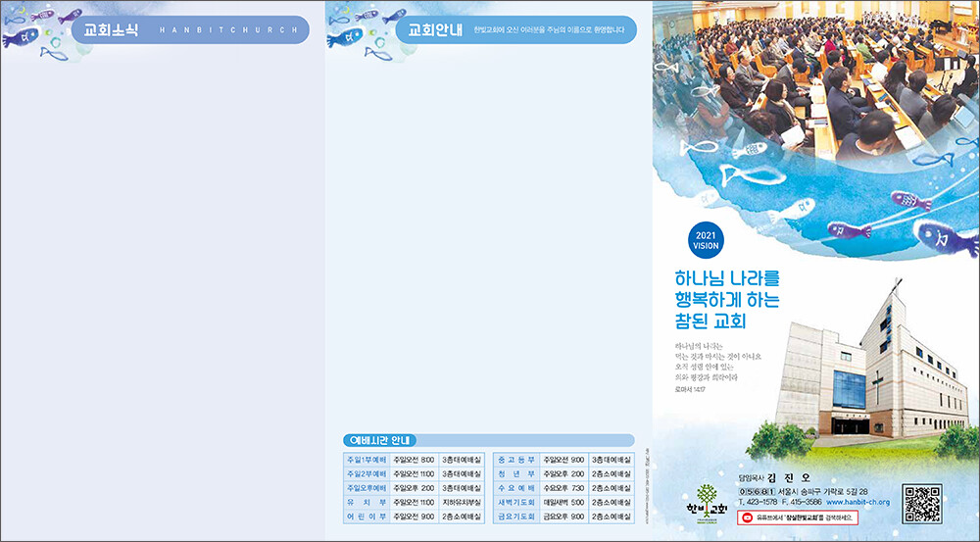Click the fish illustration beside 교회안내 header

[361, 27]
